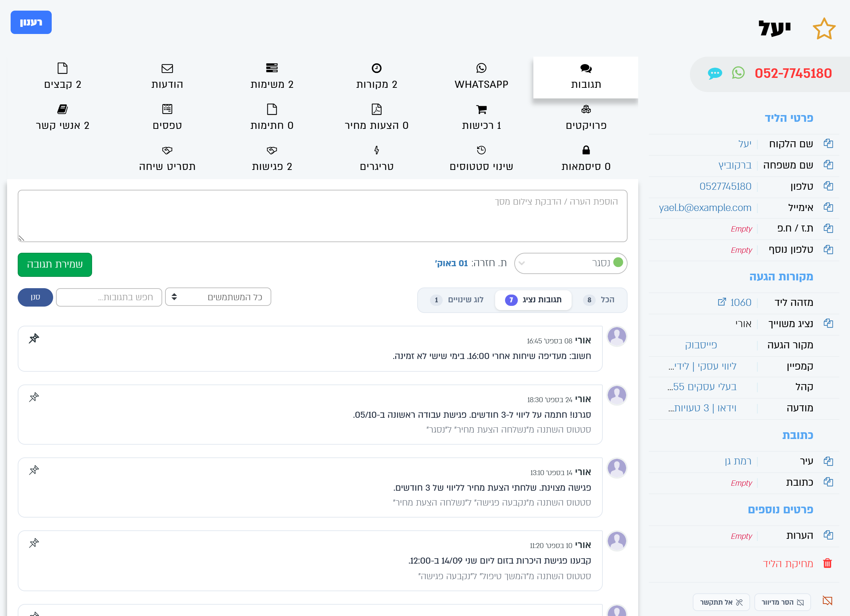Viewport: 850px width, 616px height.
Task: Click the email yael.b@example.com
Action: 705,207
